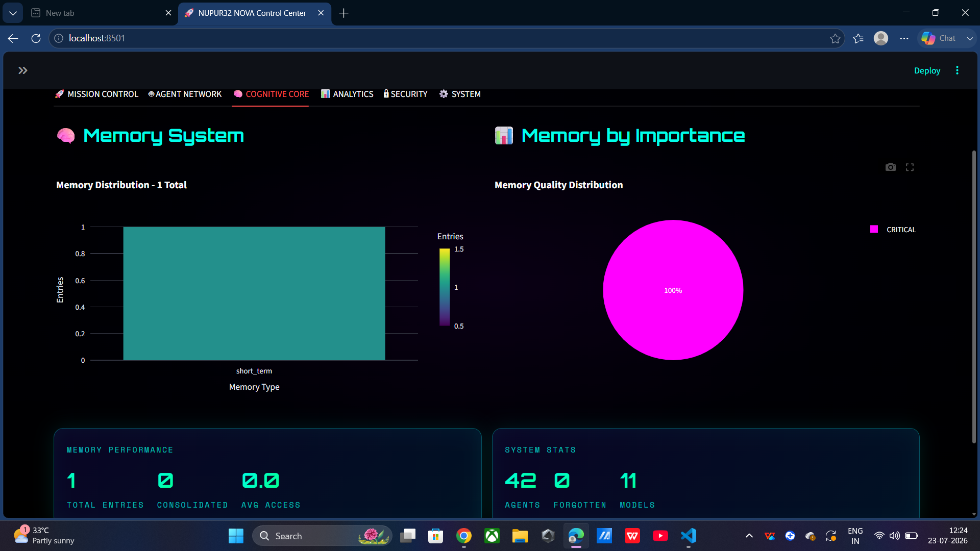Open Wi-Fi network settings in tray

(879, 536)
